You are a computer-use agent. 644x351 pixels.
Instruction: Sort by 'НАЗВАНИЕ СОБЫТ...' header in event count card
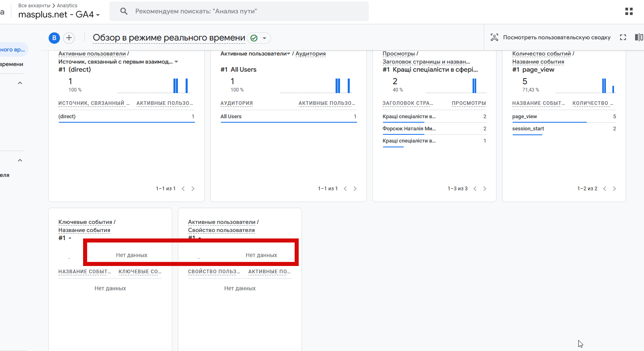(538, 103)
